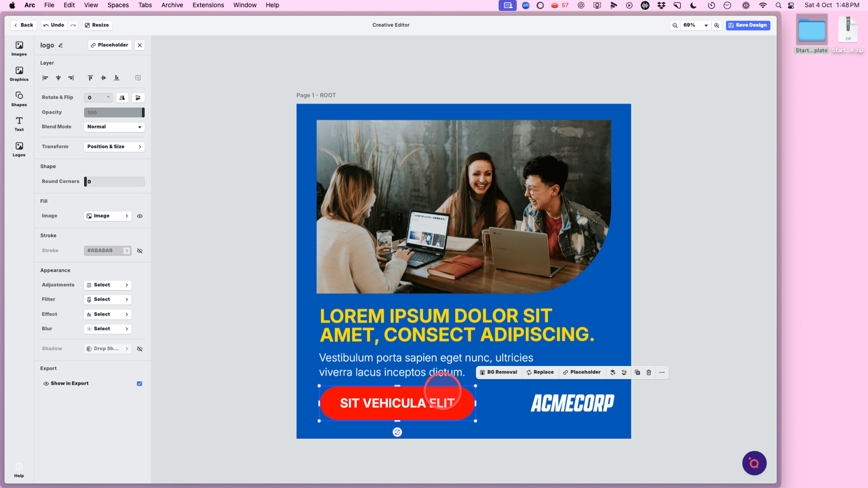
Task: Open the Logos panel in the sidebar
Action: point(19,149)
